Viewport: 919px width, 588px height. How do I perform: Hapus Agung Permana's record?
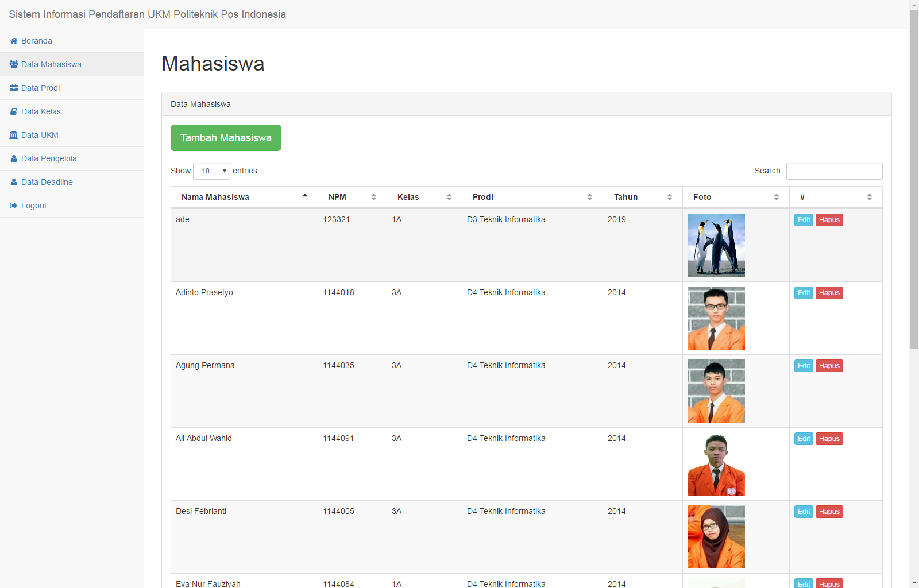[829, 366]
